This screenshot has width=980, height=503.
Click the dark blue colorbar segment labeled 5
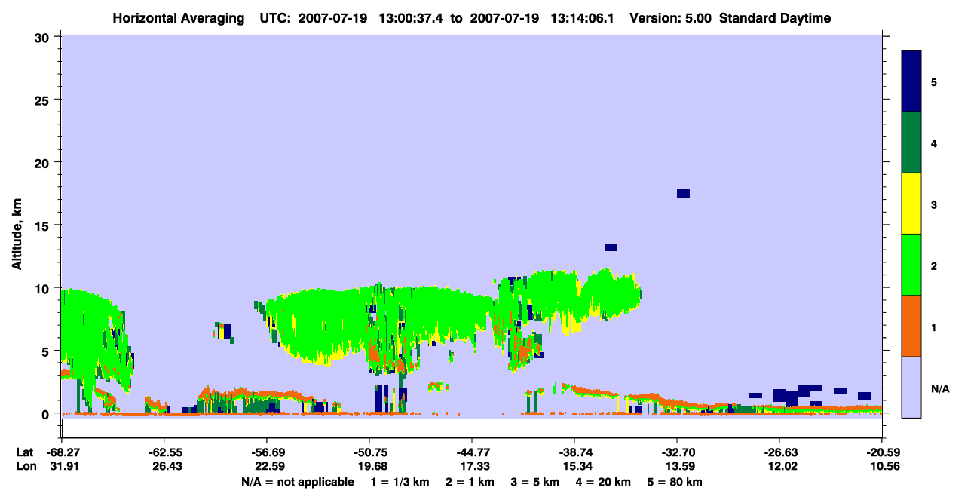click(x=911, y=81)
